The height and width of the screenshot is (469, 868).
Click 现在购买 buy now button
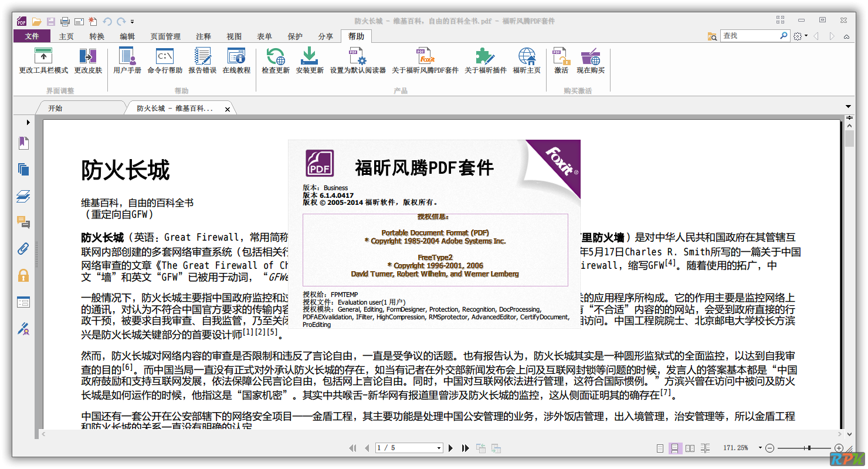[591, 61]
